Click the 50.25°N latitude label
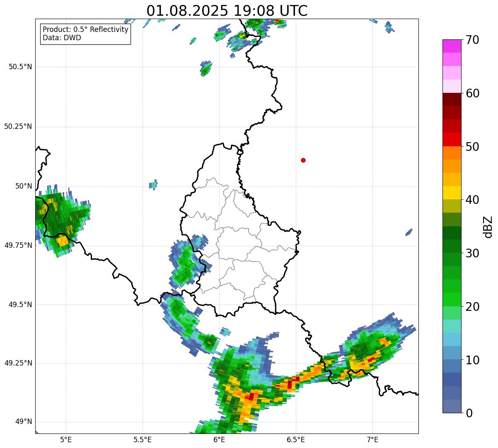 (18, 126)
